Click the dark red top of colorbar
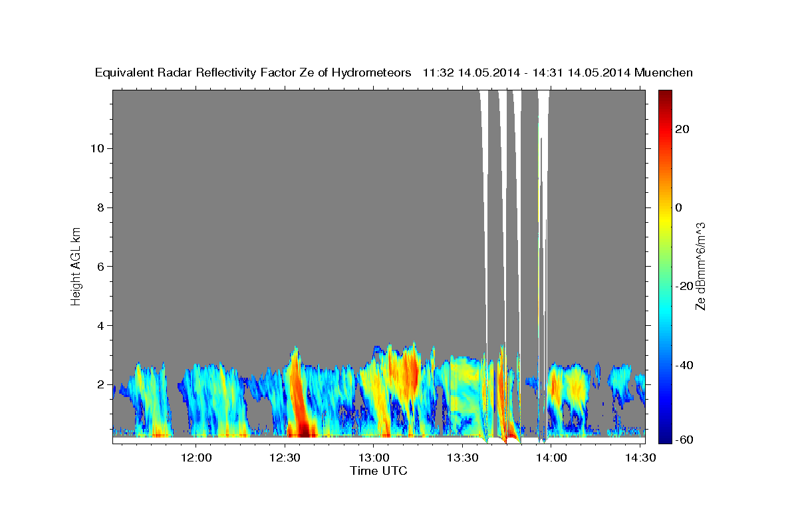Image resolution: width=798 pixels, height=532 pixels. pos(665,96)
